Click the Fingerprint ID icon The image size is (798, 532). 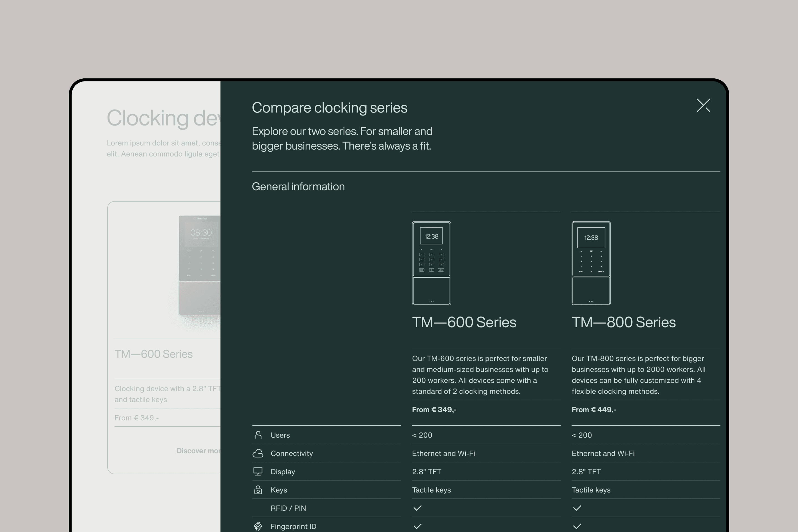pyautogui.click(x=258, y=526)
